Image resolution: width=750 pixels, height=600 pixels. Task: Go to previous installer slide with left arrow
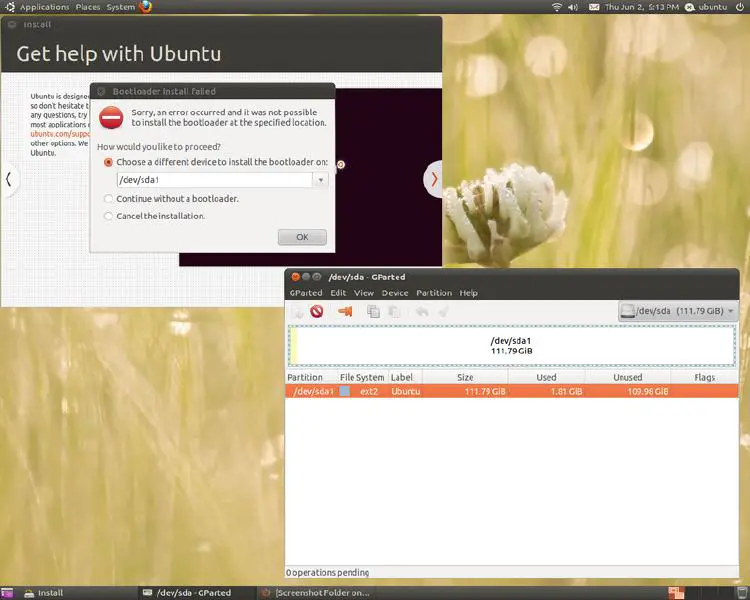click(9, 179)
